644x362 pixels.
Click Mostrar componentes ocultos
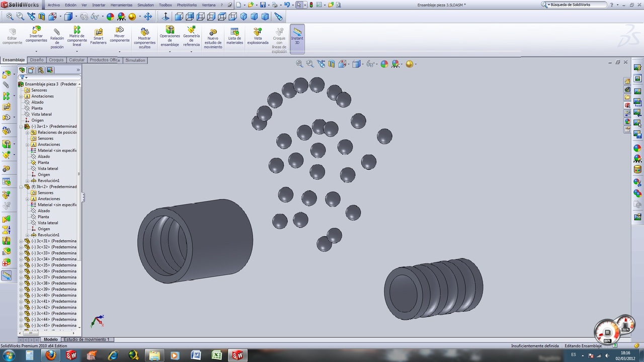pyautogui.click(x=144, y=38)
